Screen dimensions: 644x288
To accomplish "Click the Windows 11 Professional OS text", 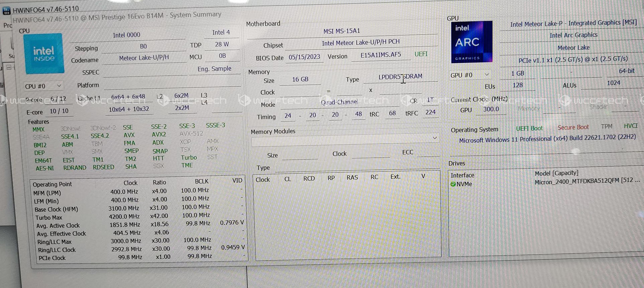I will [547, 139].
